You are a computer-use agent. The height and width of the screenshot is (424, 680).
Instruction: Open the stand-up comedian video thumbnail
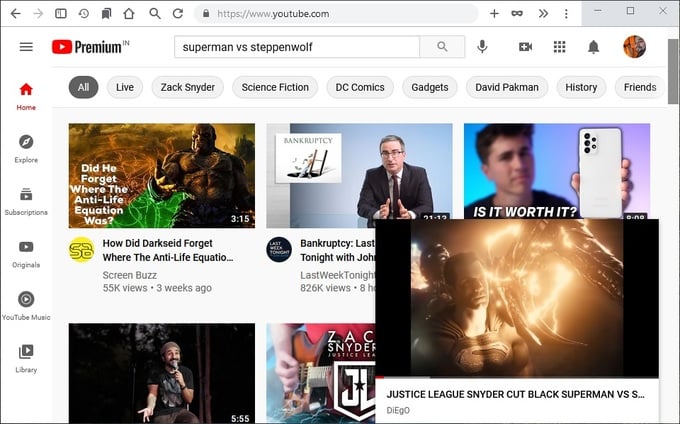pyautogui.click(x=162, y=373)
